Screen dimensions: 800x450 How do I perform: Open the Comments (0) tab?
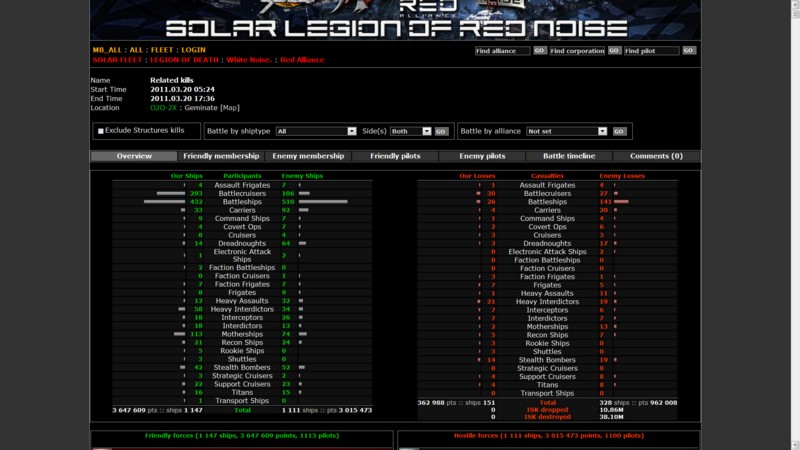click(x=656, y=156)
